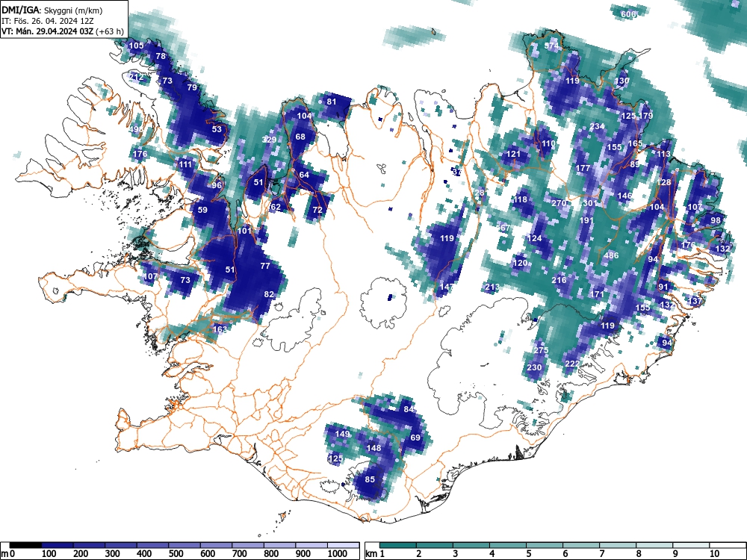This screenshot has height=560, width=747.
Task: Click the visibility value '606' on the map
Action: pyautogui.click(x=628, y=14)
